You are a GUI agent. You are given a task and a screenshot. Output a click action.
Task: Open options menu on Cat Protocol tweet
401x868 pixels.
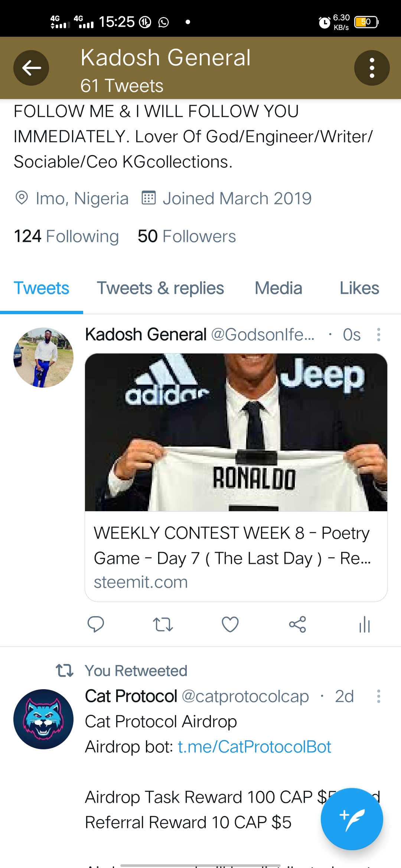(378, 696)
